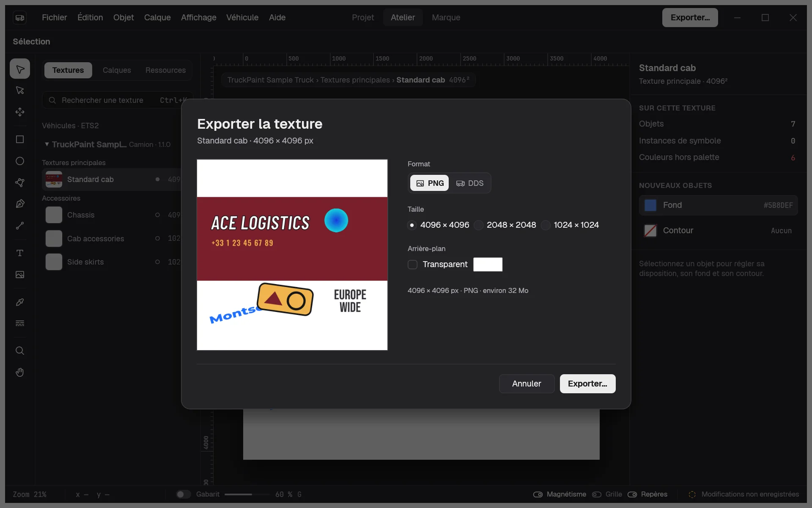
Task: Adjust the Gabarit opacity slider
Action: pos(247,494)
